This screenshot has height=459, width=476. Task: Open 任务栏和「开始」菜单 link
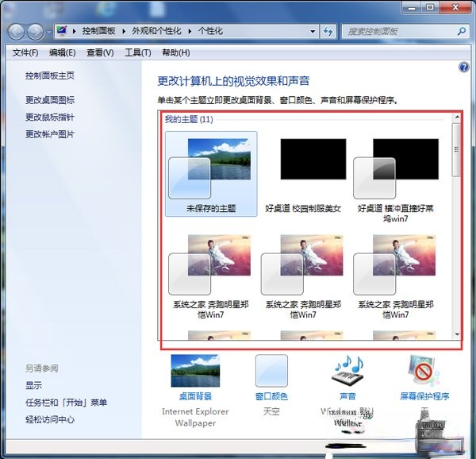[66, 403]
